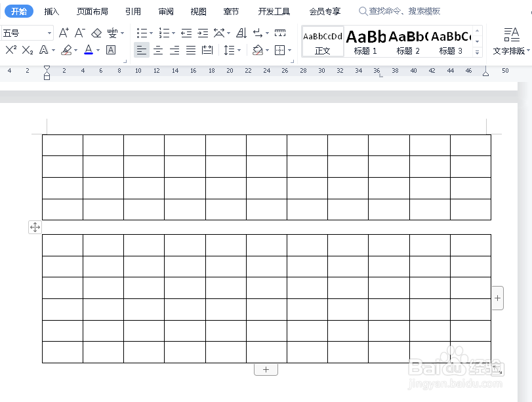532x402 pixels.
Task: Decrease font size with A- icon
Action: pos(80,33)
